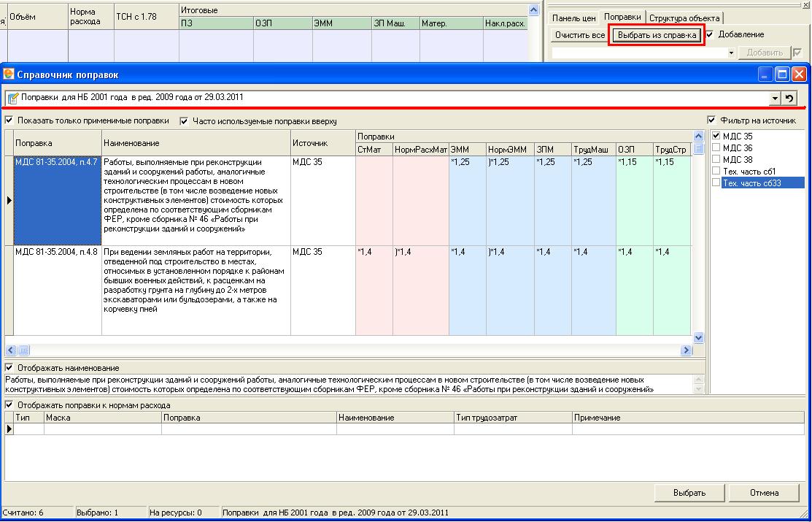Tick the МДС 36 source filter

click(x=716, y=147)
